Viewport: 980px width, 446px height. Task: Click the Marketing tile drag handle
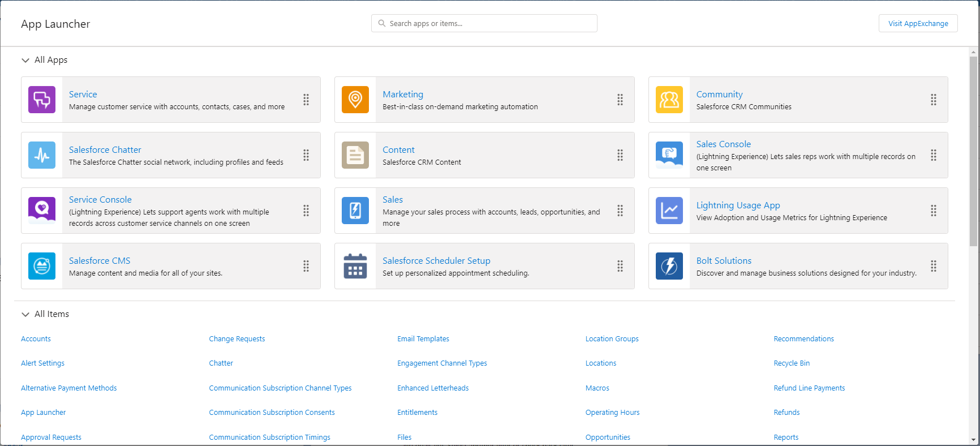click(x=620, y=100)
